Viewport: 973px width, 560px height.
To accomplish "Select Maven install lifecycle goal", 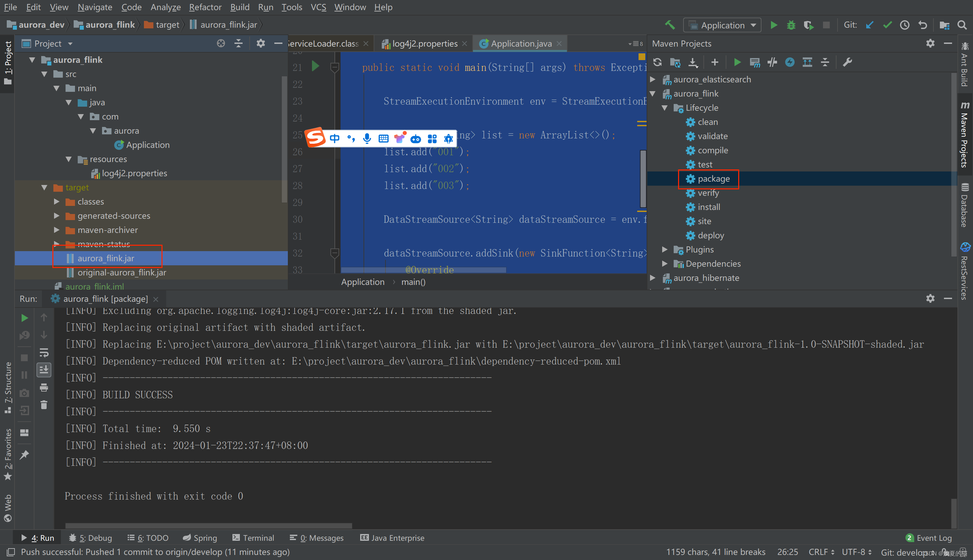I will pos(708,207).
